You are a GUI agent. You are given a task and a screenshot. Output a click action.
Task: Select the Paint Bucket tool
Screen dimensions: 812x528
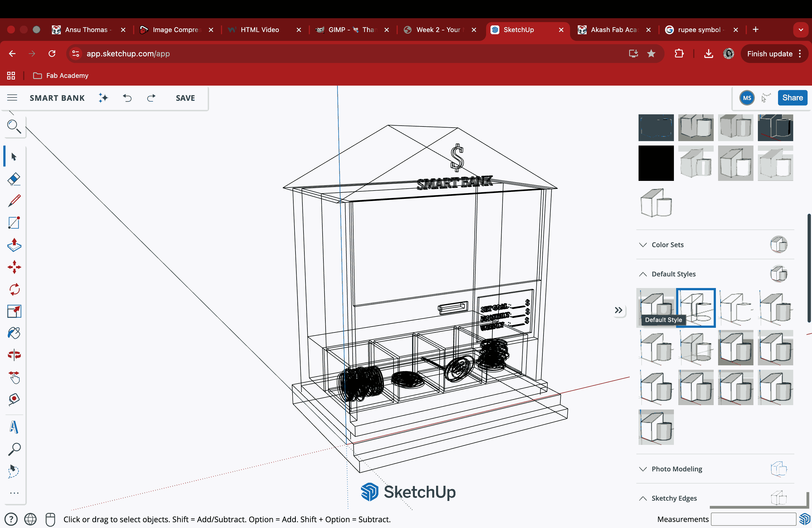14,333
